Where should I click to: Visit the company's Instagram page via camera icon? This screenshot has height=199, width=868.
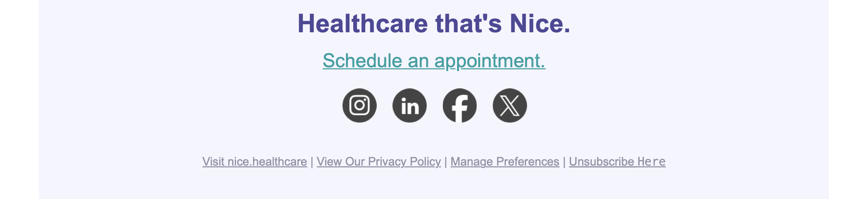pyautogui.click(x=359, y=106)
